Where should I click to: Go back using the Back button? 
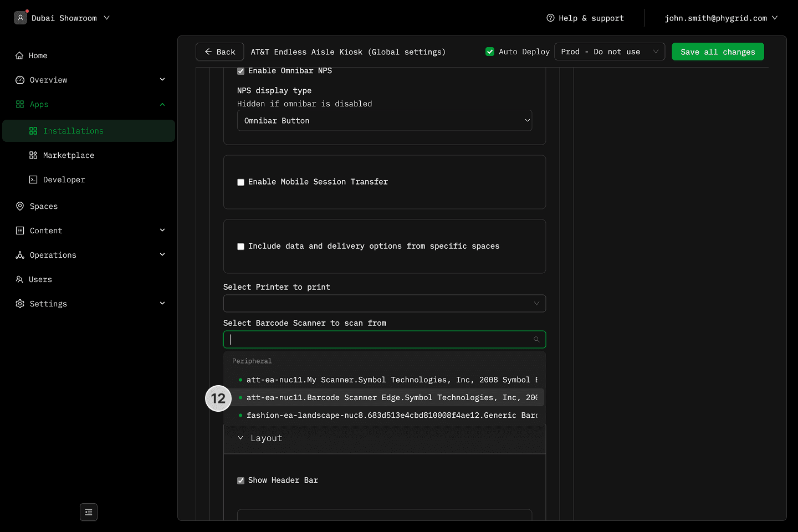[x=219, y=52]
